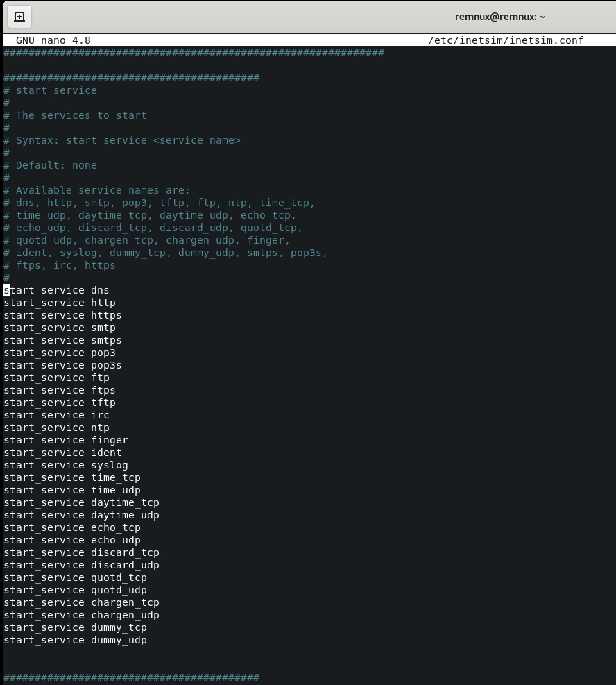Click the remnux@remnux window title
This screenshot has width=616, height=685.
pyautogui.click(x=499, y=17)
